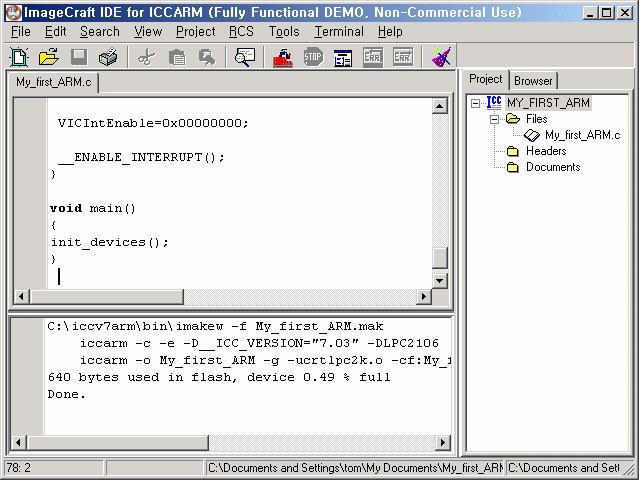Select My_first_ARM.c label in project tree
This screenshot has width=639, height=480.
[x=583, y=135]
